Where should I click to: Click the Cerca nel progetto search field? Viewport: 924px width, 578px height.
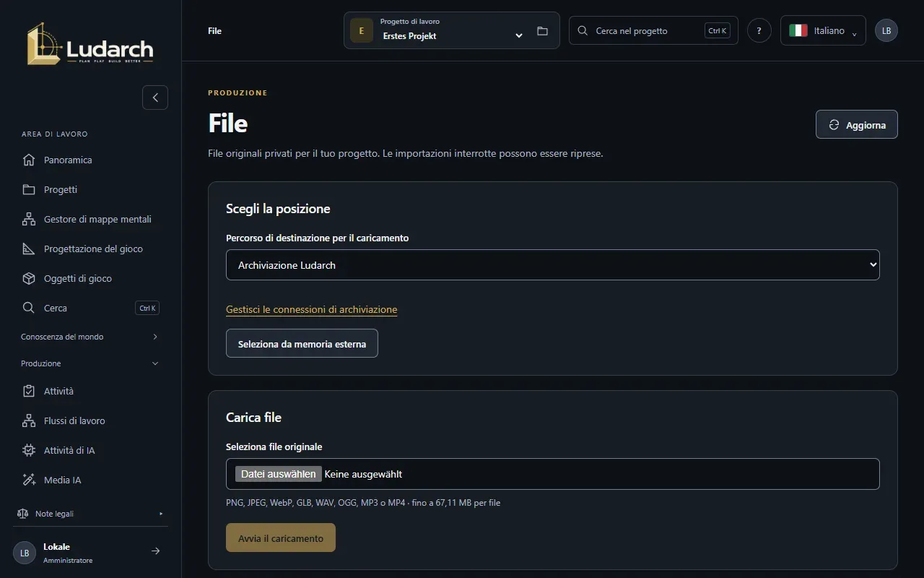tap(653, 30)
